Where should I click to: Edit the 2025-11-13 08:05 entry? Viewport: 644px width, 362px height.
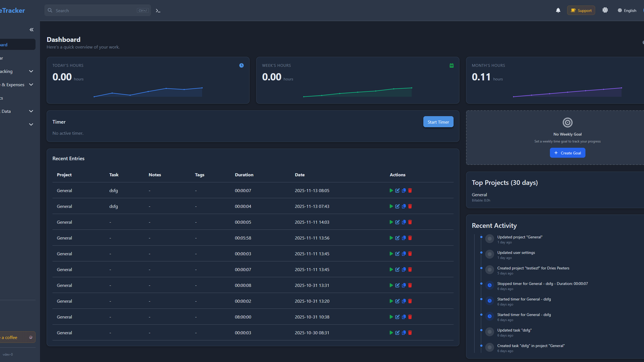(397, 191)
